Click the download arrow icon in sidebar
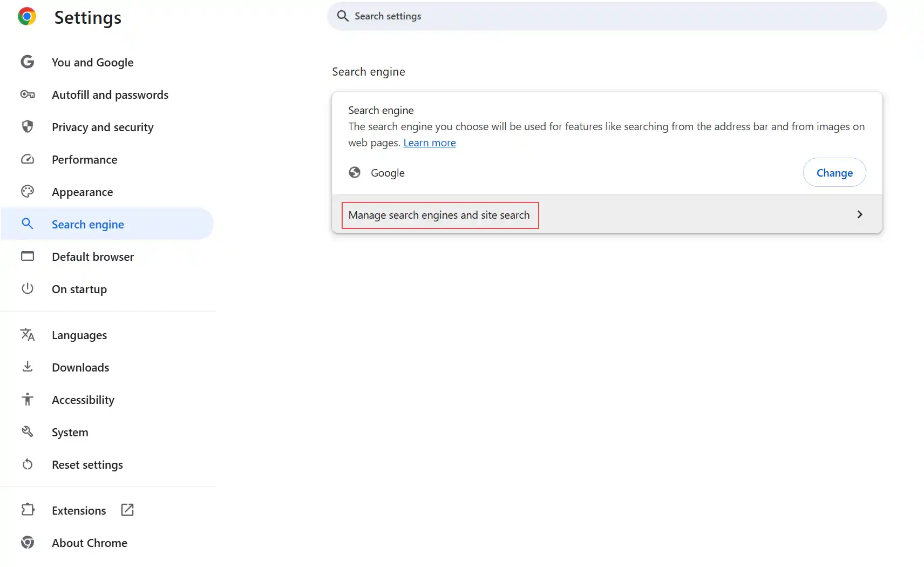 click(x=28, y=367)
